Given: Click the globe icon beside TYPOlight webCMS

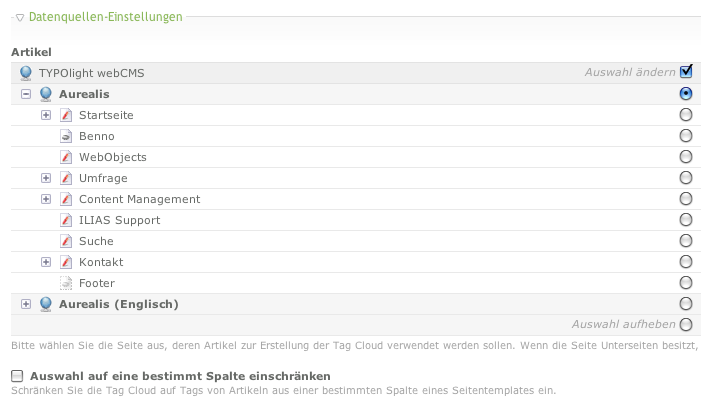Looking at the screenshot, I should [x=26, y=73].
